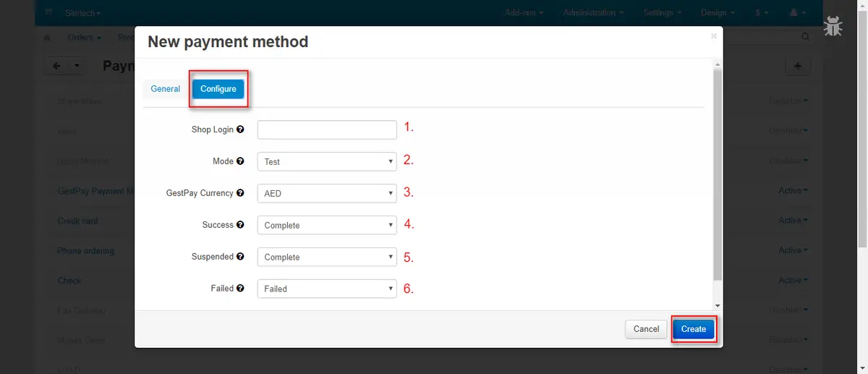The image size is (868, 374).
Task: Cancel the new payment method
Action: point(646,329)
